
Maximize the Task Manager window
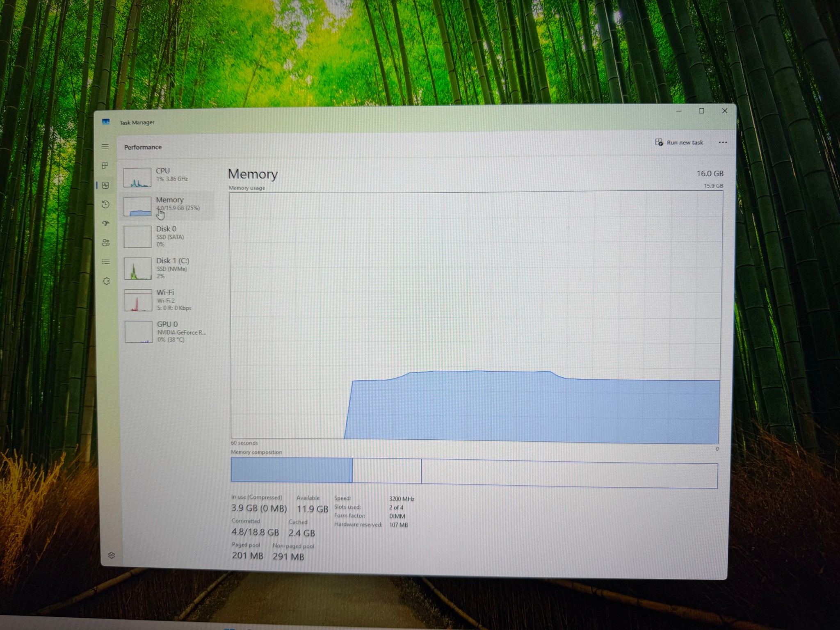pyautogui.click(x=701, y=111)
